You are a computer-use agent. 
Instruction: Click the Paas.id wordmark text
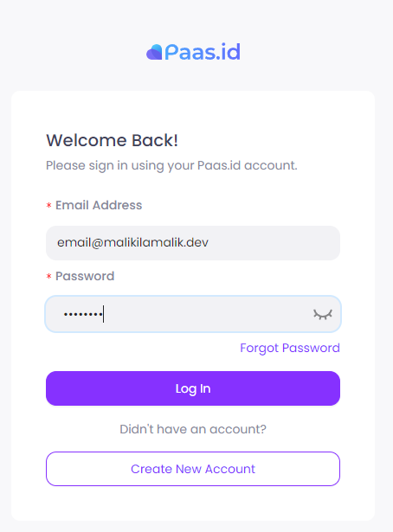[203, 52]
